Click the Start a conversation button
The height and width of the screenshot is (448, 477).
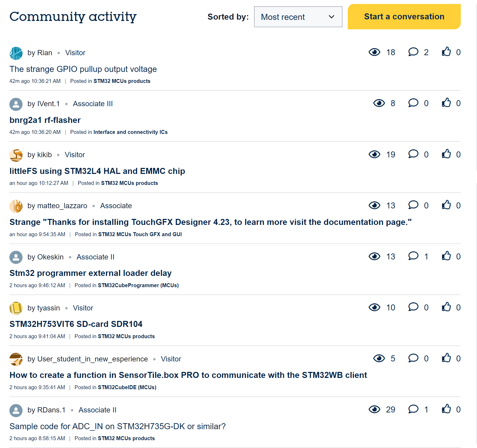coord(404,17)
